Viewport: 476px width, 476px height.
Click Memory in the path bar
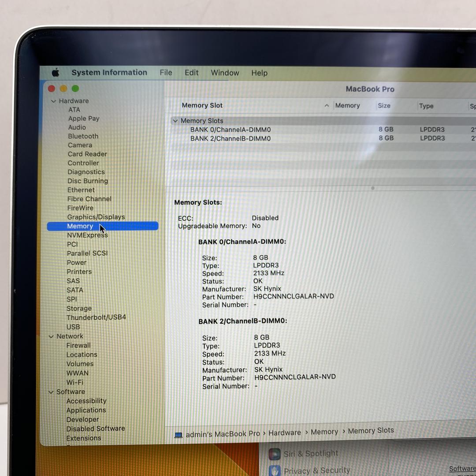[324, 431]
